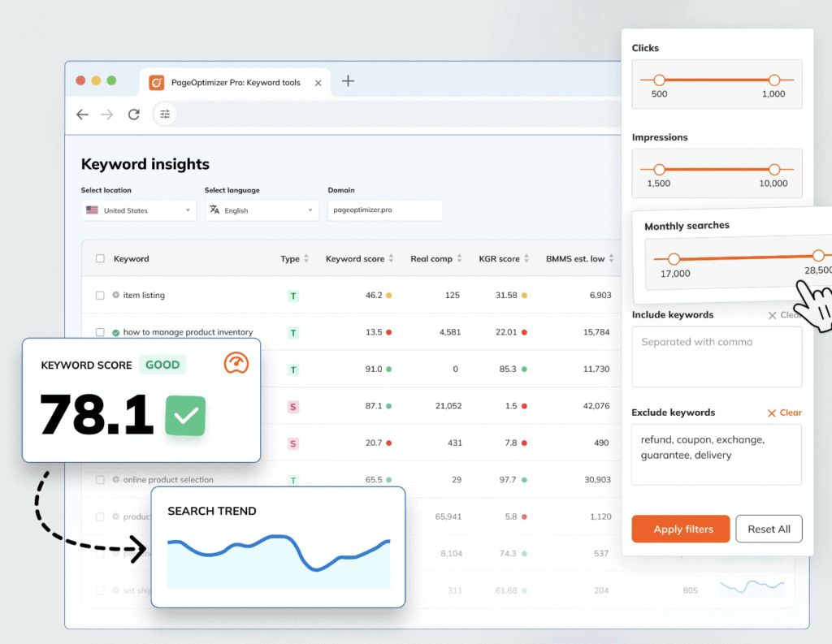The height and width of the screenshot is (644, 832).
Task: Close the PageOptimizer Pro browser tab
Action: click(318, 83)
